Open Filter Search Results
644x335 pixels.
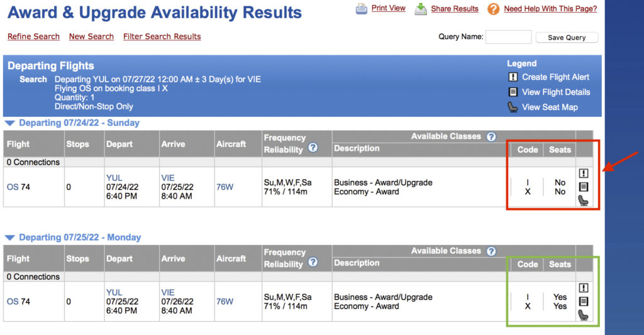(162, 36)
